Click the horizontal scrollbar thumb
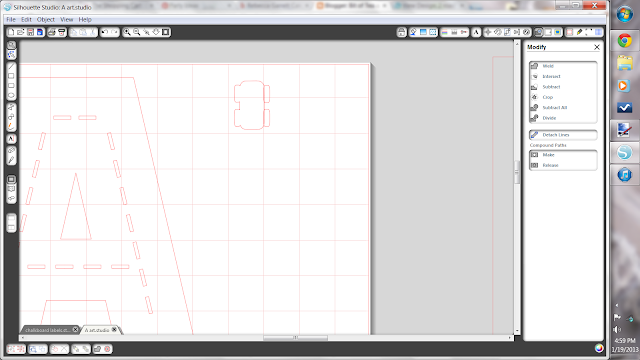The image size is (640, 360). [296, 338]
